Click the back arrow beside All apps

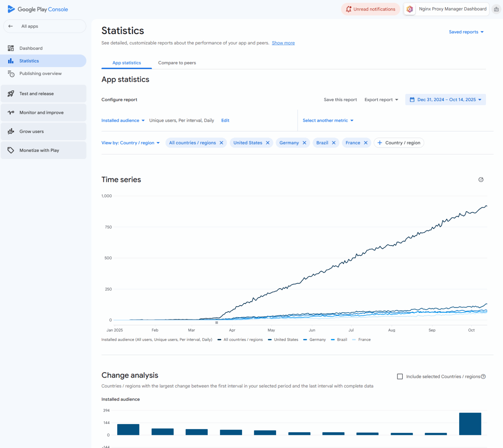pos(11,26)
